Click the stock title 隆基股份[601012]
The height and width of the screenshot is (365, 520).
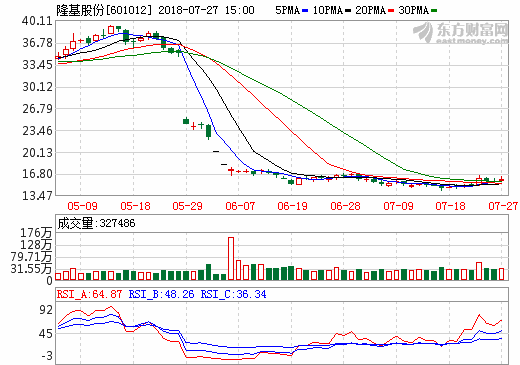pos(104,10)
